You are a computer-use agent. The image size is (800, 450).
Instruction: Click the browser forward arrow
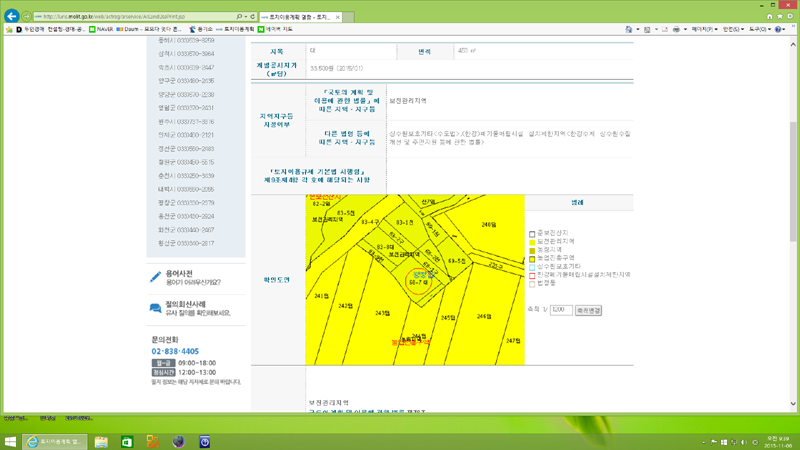click(x=27, y=17)
